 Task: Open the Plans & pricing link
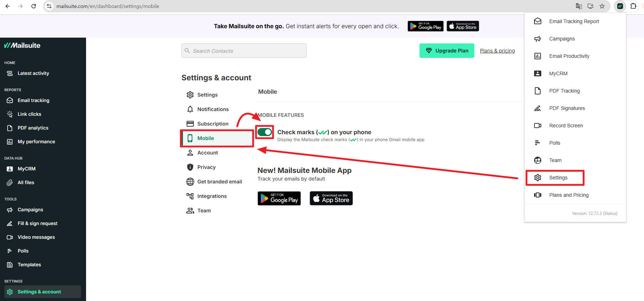pyautogui.click(x=497, y=51)
